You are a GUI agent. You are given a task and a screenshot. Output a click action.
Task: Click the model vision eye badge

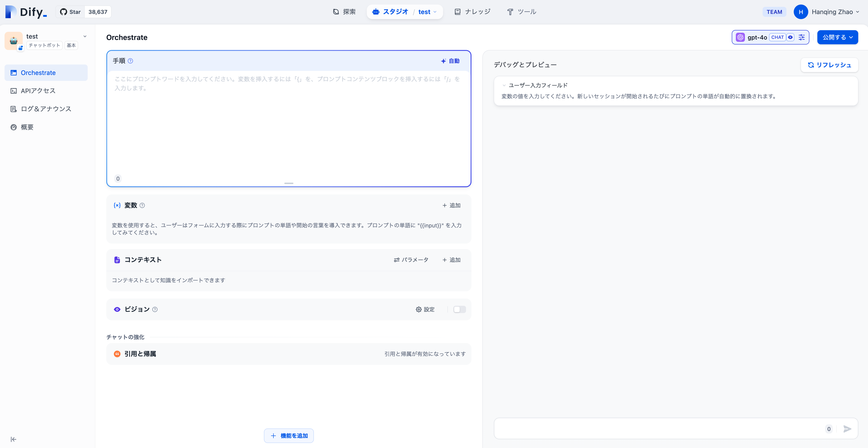[790, 37]
